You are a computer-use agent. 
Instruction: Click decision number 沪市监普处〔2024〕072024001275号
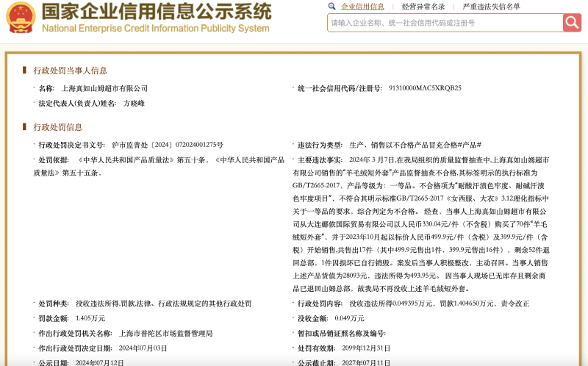(168, 145)
